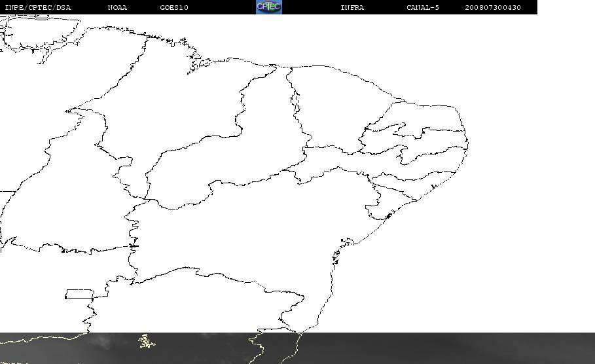Click the GOES10 satellite label
This screenshot has width=595, height=364.
pyautogui.click(x=174, y=8)
